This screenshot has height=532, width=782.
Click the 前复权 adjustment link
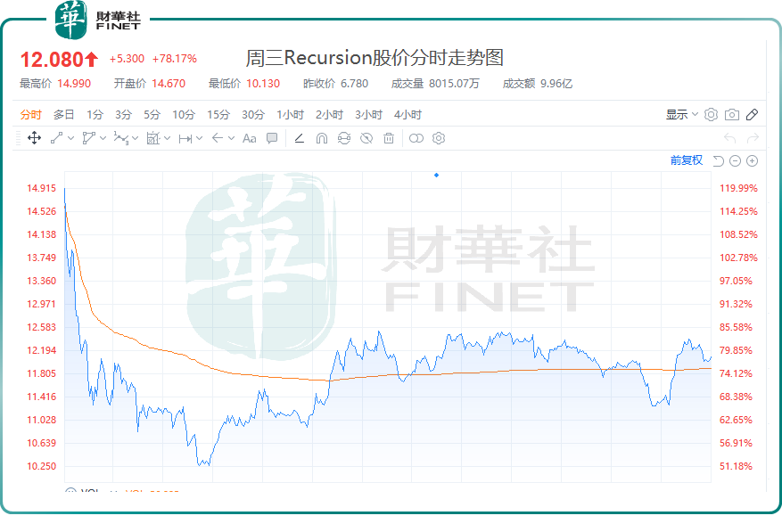point(687,160)
